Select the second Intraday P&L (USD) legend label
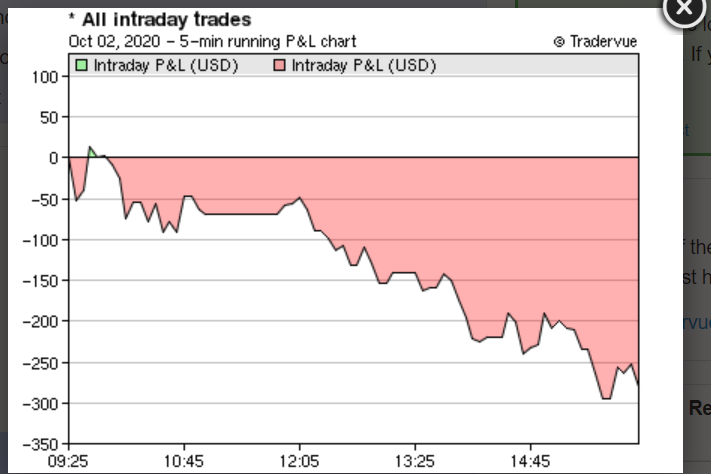 [364, 66]
